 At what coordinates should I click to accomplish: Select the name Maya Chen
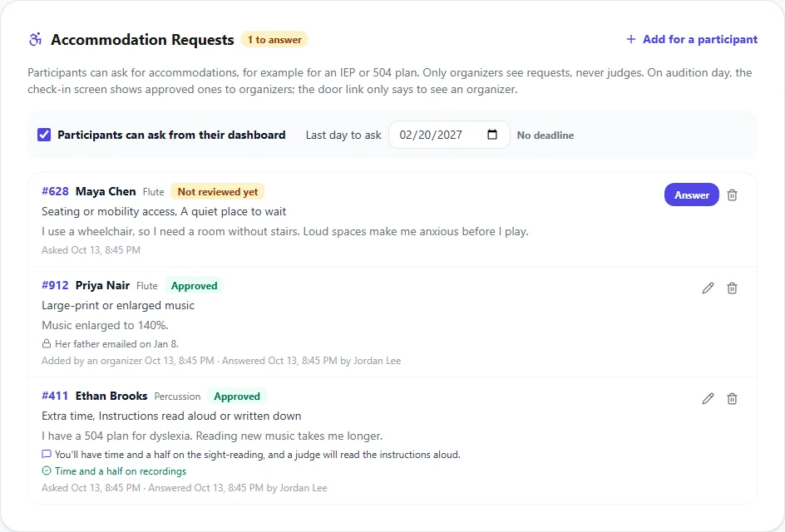coord(106,191)
